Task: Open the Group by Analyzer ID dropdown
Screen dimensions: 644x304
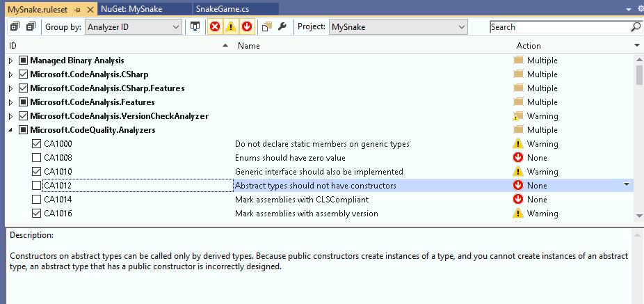Action: 133,27
